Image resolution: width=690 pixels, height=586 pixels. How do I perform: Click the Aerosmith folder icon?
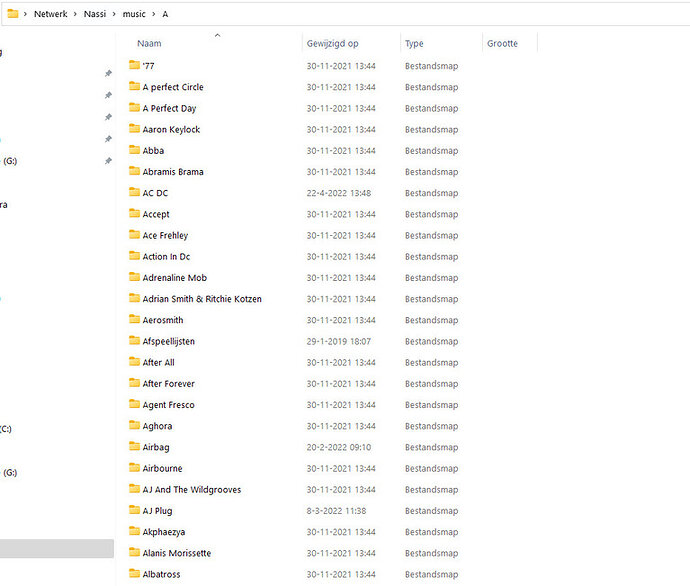coord(134,319)
